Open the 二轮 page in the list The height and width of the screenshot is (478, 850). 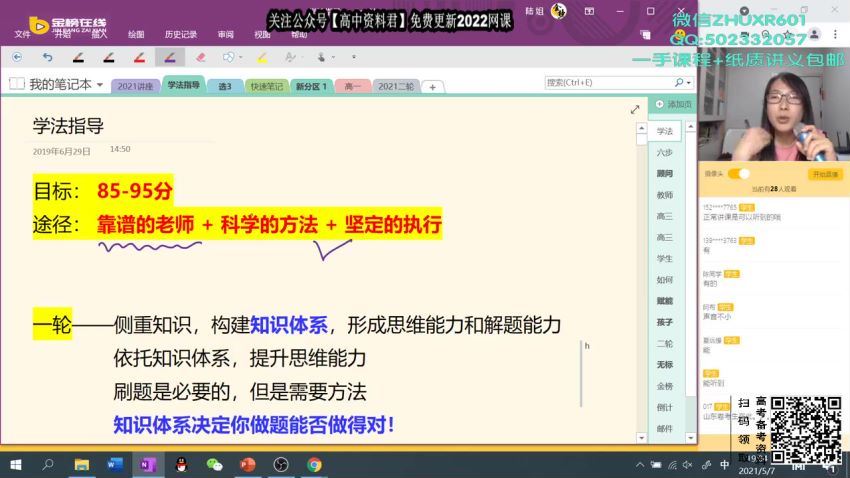[x=665, y=344]
